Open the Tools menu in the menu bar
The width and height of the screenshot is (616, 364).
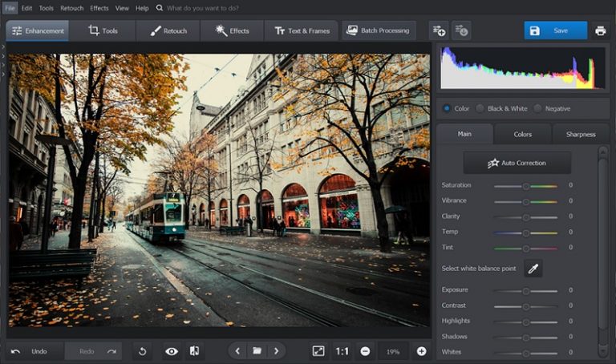[x=46, y=8]
